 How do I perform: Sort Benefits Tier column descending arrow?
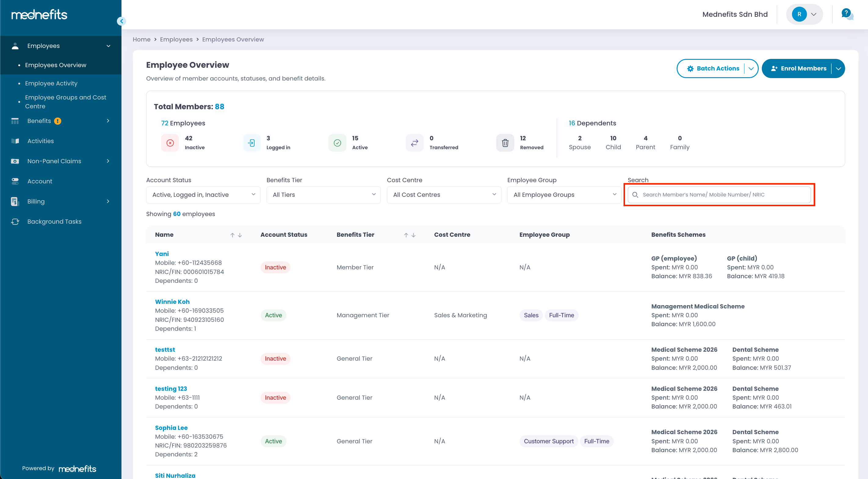tap(414, 235)
